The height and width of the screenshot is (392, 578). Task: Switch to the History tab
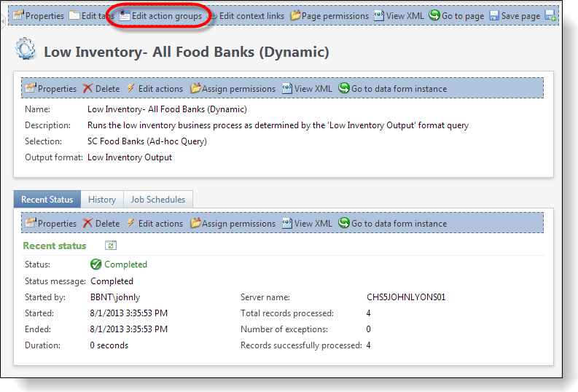click(x=102, y=200)
